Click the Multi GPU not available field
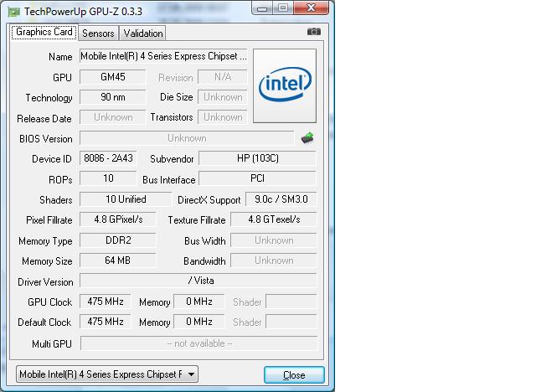The height and width of the screenshot is (392, 536). coord(199,343)
